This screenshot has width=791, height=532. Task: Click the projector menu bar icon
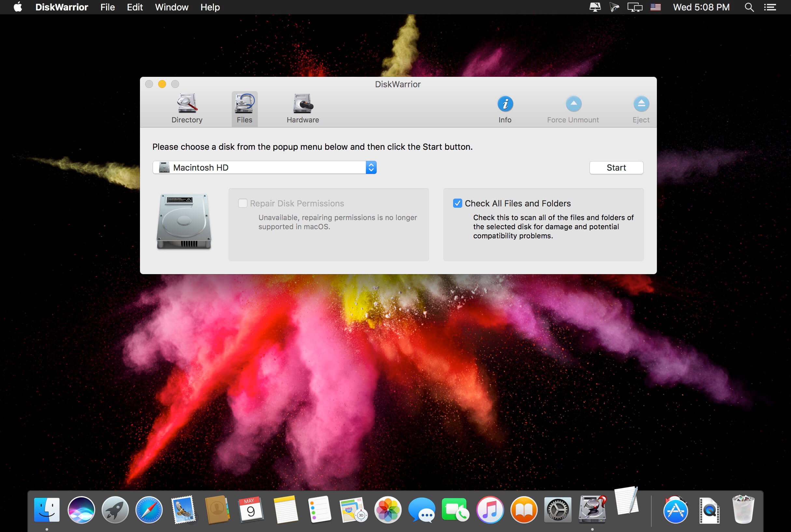click(614, 7)
